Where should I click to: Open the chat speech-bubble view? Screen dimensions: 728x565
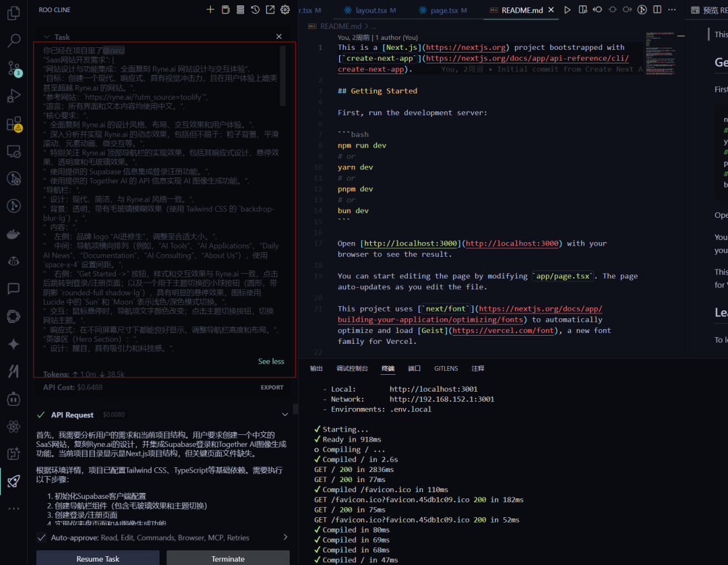tap(13, 289)
